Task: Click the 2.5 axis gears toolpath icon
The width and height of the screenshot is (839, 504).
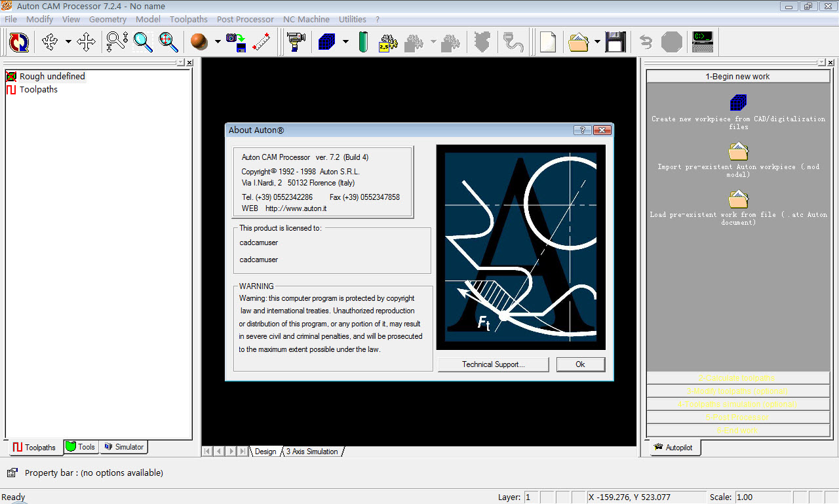Action: (x=388, y=43)
